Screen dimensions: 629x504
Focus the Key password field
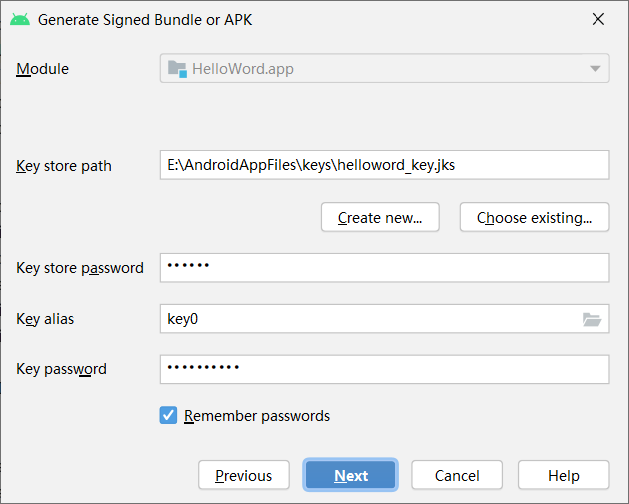pyautogui.click(x=384, y=369)
